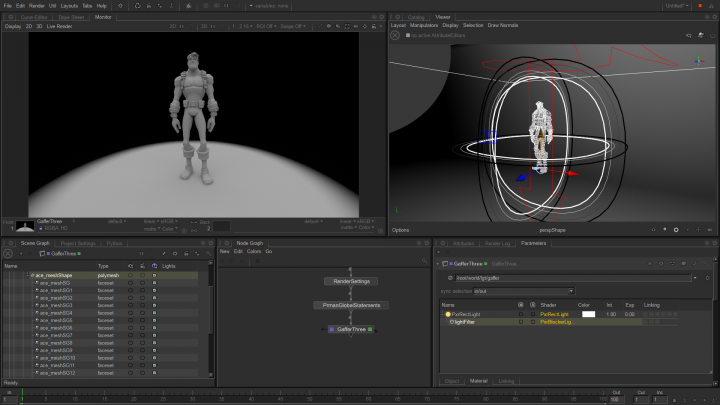This screenshot has width=720, height=405.
Task: Click the GafferThree node in Node Graph
Action: (350, 328)
